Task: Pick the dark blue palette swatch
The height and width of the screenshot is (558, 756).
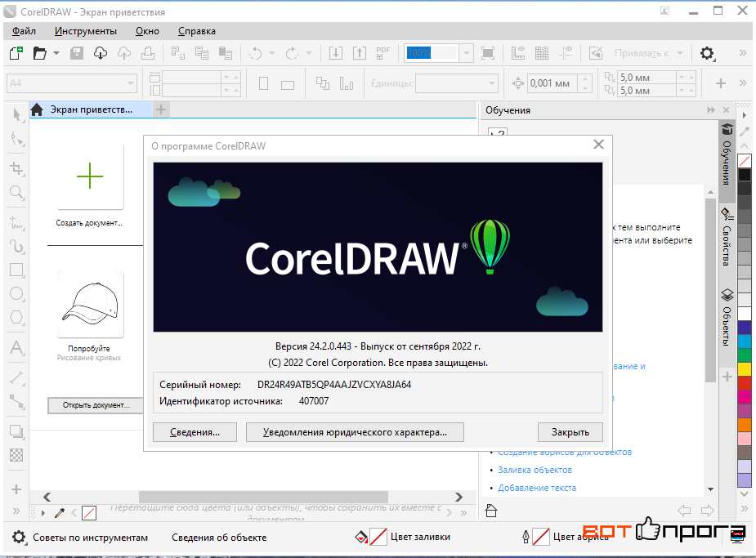Action: (745, 327)
